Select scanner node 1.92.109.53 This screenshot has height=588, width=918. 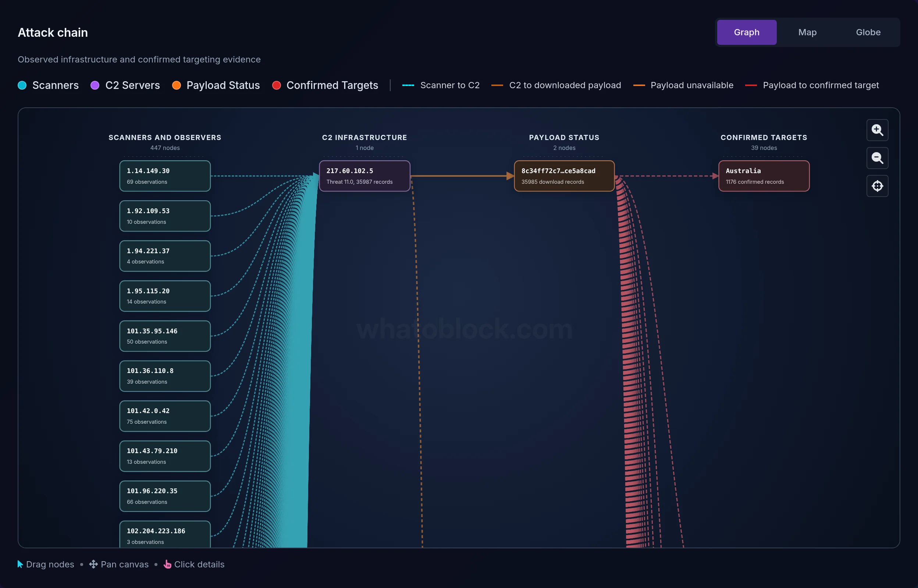165,216
